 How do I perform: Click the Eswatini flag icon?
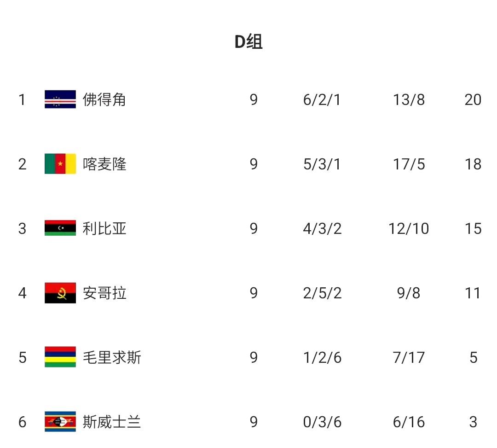(60, 422)
